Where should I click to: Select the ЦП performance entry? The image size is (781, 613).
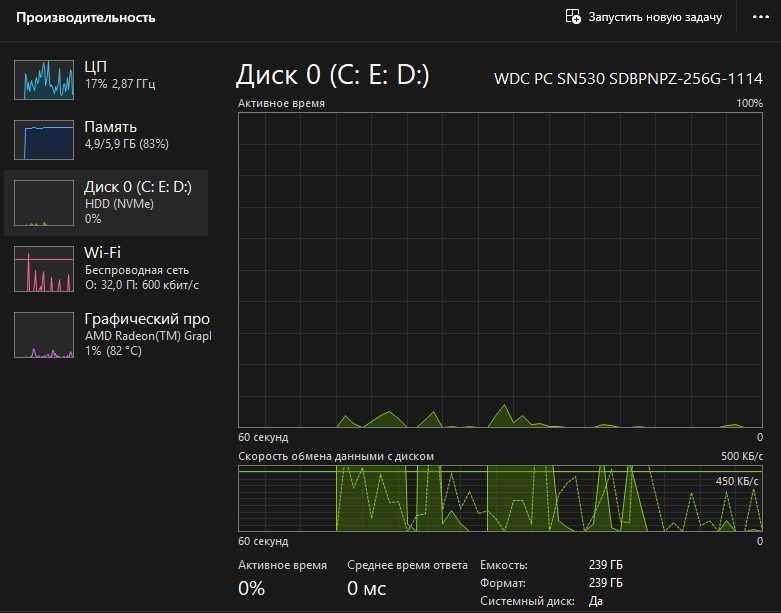point(106,80)
